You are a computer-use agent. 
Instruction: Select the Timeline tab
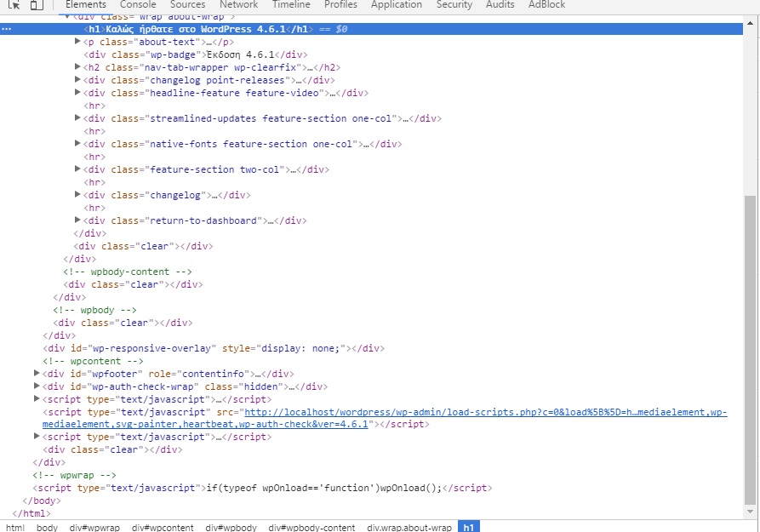click(x=291, y=5)
